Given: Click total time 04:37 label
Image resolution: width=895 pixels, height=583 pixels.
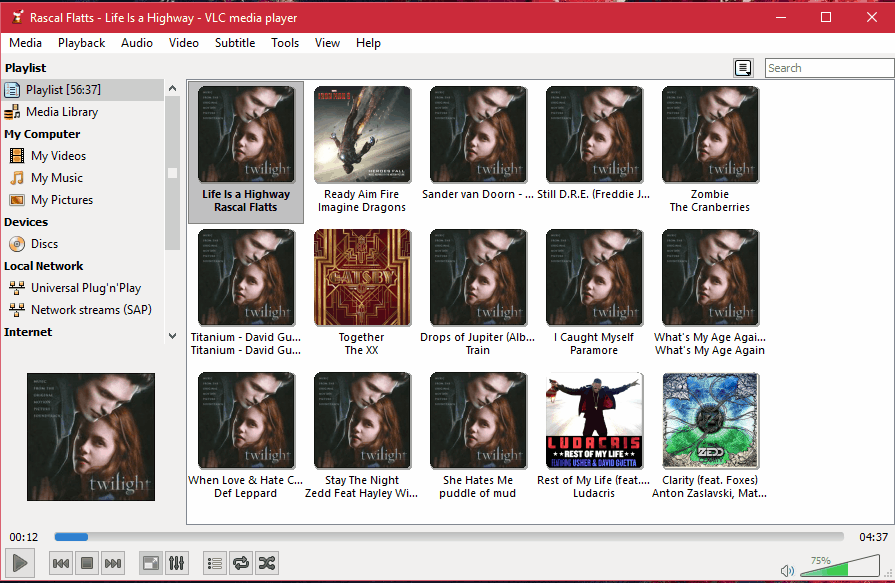Looking at the screenshot, I should point(873,537).
